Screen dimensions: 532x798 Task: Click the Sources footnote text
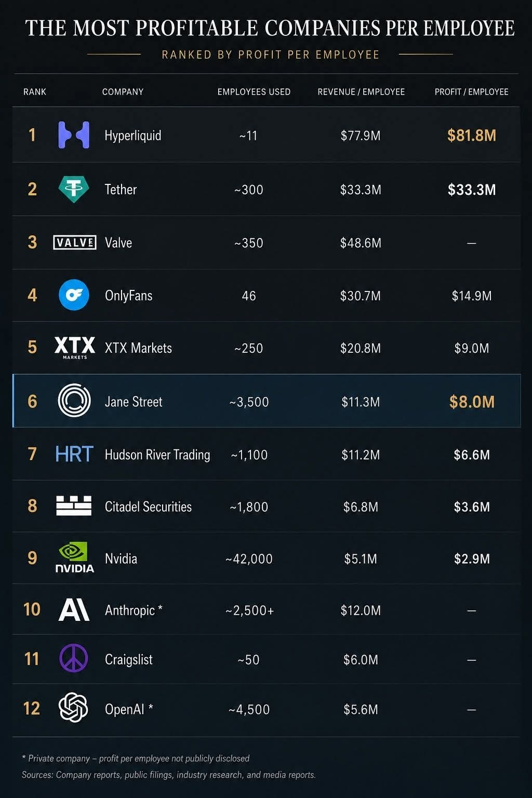pyautogui.click(x=169, y=775)
